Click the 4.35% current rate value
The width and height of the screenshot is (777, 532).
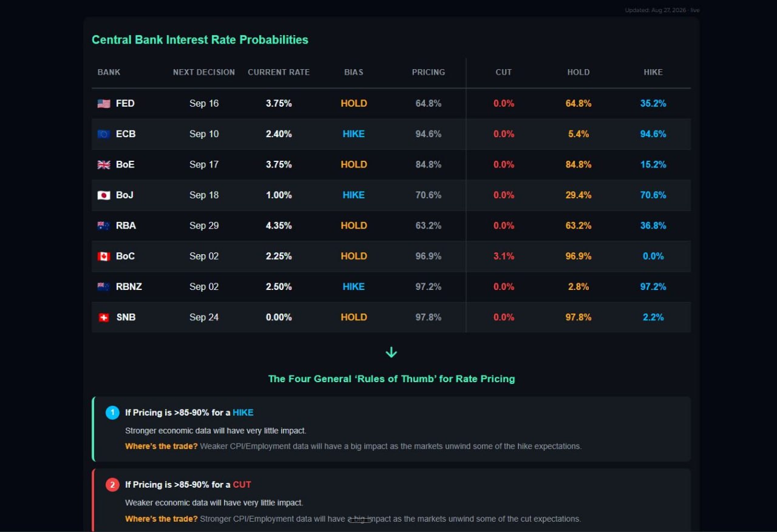(x=279, y=226)
